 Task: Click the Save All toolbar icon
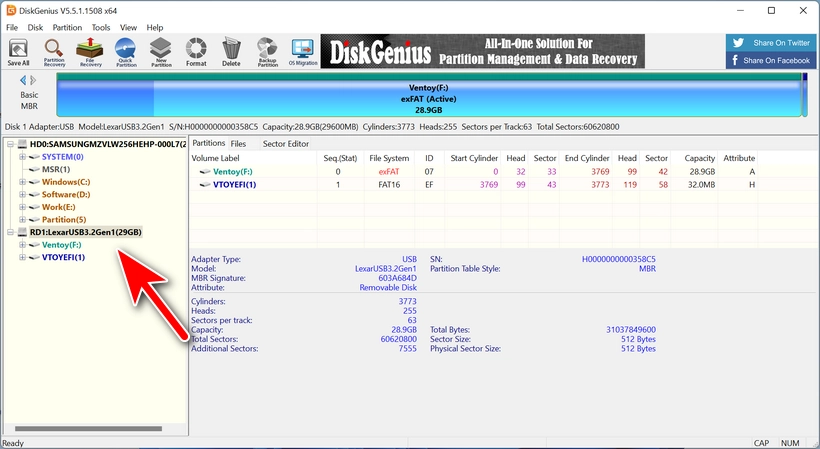(19, 52)
